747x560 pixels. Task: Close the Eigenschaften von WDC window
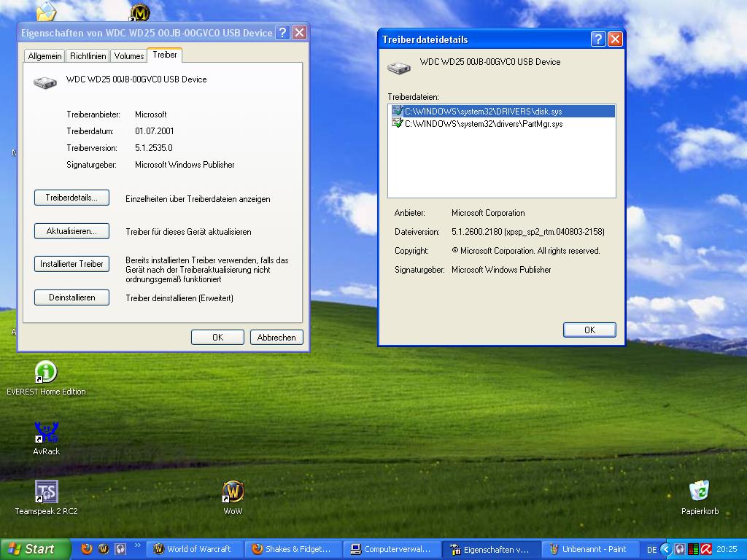(x=299, y=32)
